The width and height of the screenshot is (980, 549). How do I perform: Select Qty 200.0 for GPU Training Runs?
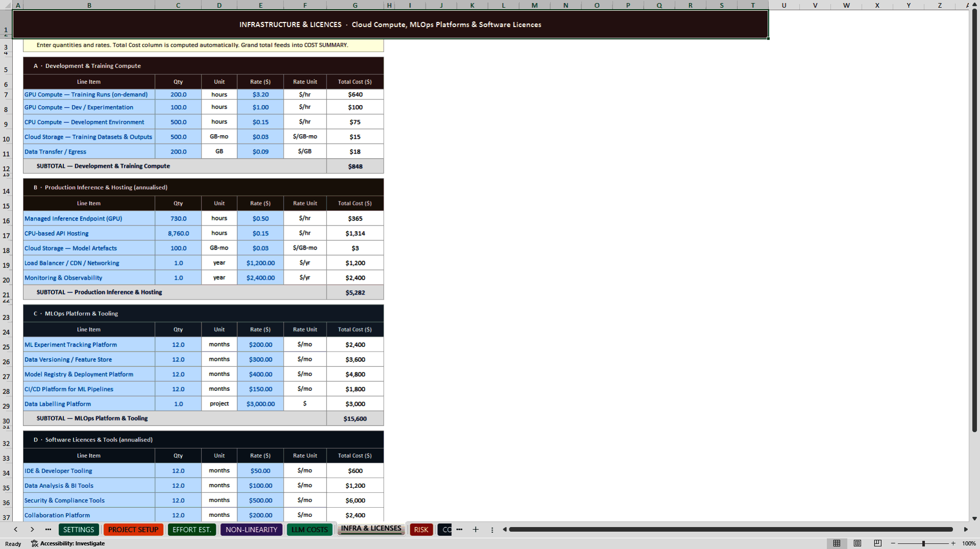coord(178,94)
